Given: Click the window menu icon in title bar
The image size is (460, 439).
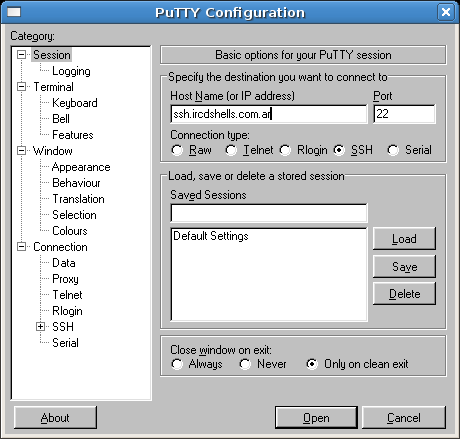Looking at the screenshot, I should (x=14, y=12).
